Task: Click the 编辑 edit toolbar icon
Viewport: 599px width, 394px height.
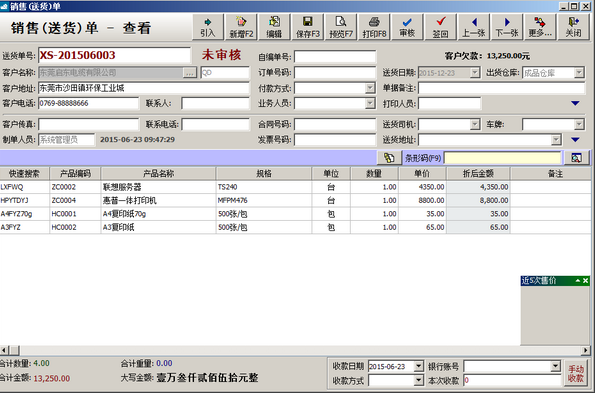Action: 274,27
